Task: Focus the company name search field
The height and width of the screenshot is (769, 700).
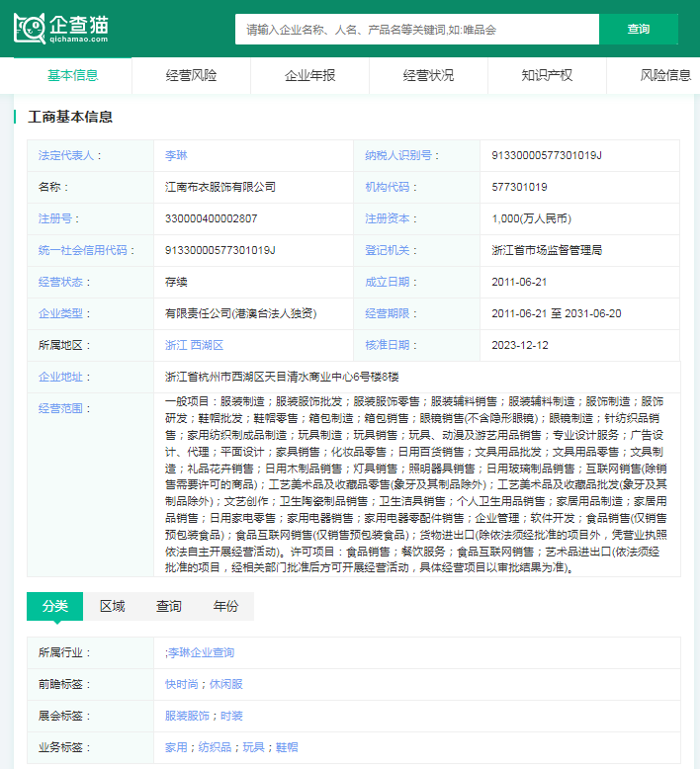Action: click(x=417, y=30)
